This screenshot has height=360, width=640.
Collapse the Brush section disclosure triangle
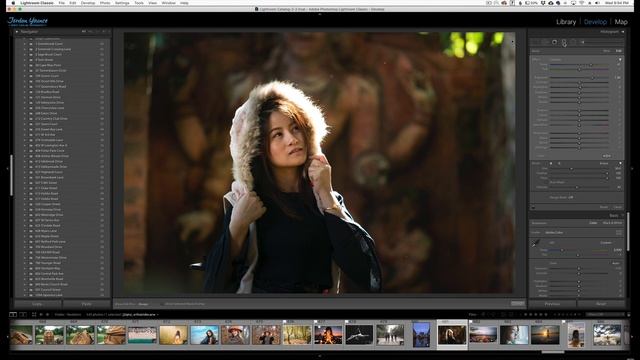[x=620, y=163]
